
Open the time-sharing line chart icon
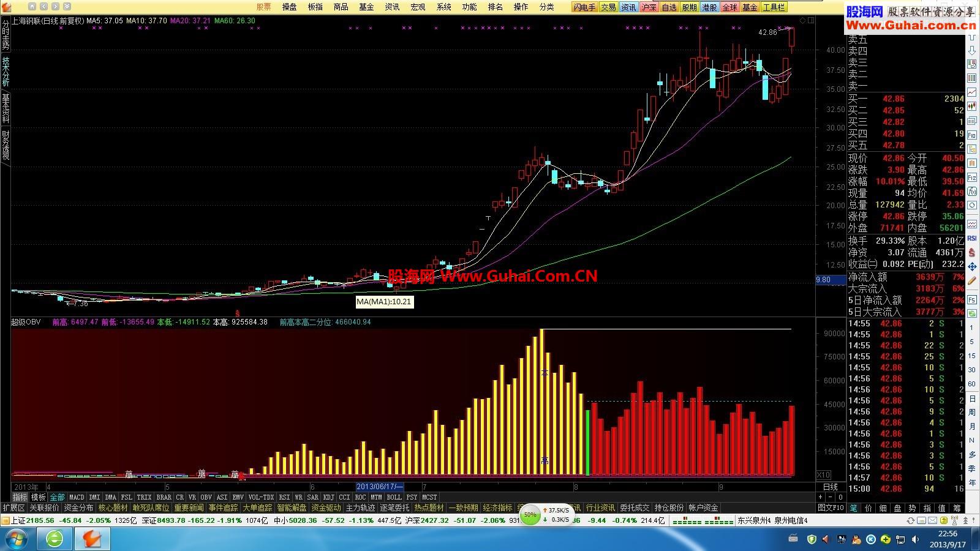pos(972,92)
